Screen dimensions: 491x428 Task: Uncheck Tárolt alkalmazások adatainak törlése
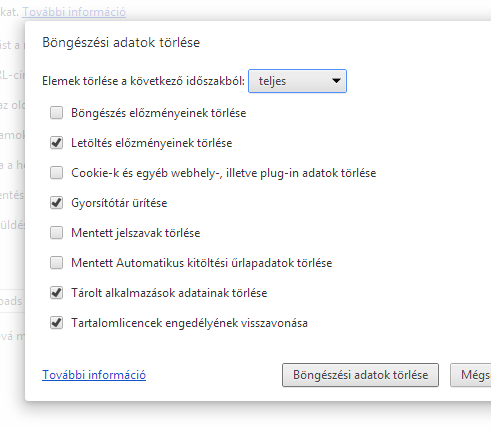[56, 293]
